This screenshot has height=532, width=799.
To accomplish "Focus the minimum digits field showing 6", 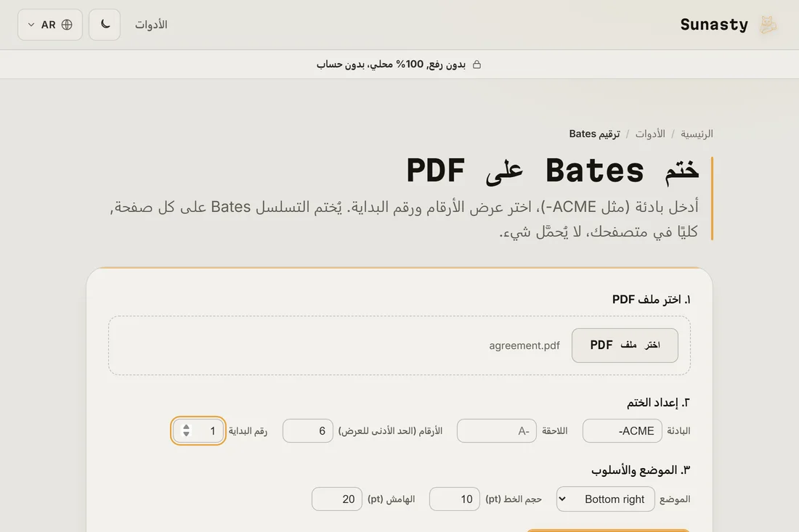I will [308, 430].
